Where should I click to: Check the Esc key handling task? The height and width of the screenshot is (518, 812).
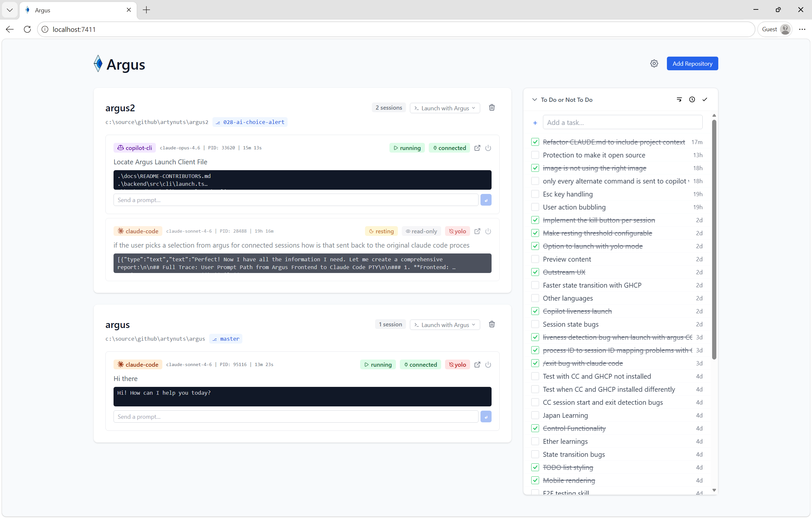click(535, 194)
